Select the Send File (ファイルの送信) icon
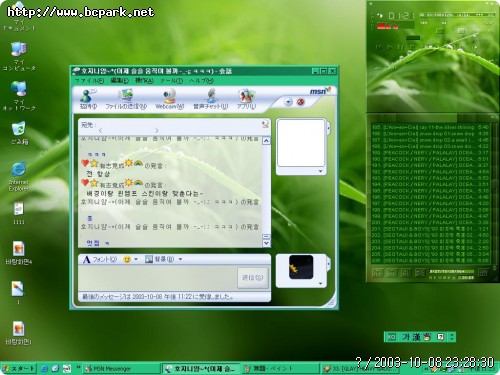The height and width of the screenshot is (375, 500). point(126,99)
